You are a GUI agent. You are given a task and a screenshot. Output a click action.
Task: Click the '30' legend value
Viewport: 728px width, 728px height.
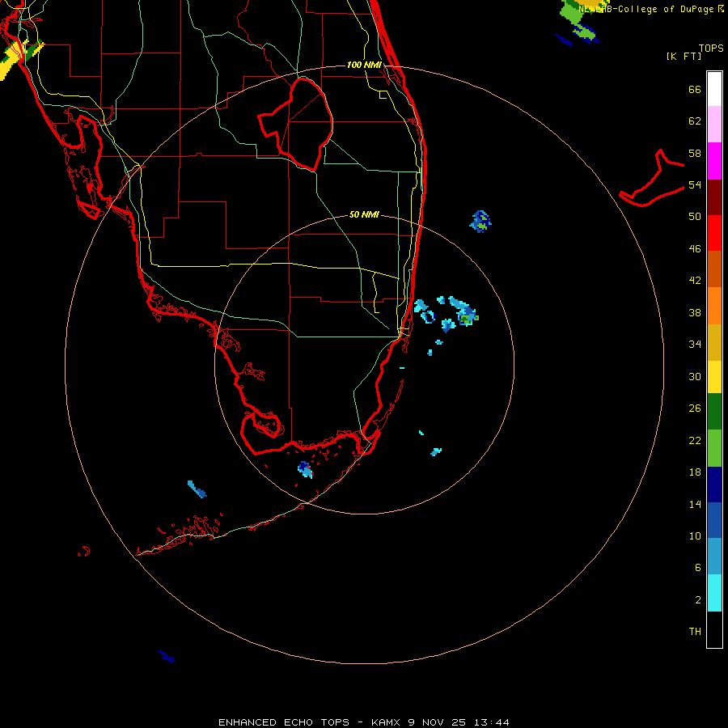[x=695, y=376]
